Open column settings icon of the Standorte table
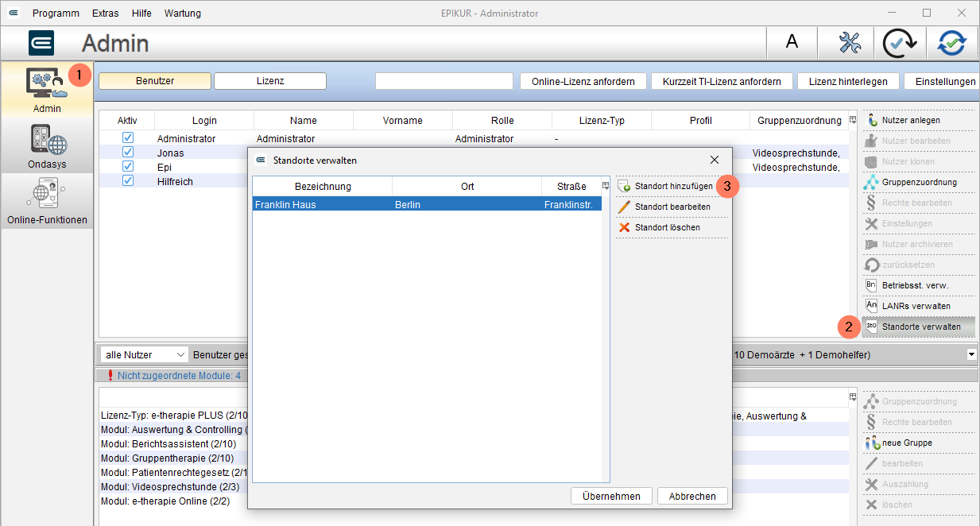The image size is (980, 526). (606, 186)
